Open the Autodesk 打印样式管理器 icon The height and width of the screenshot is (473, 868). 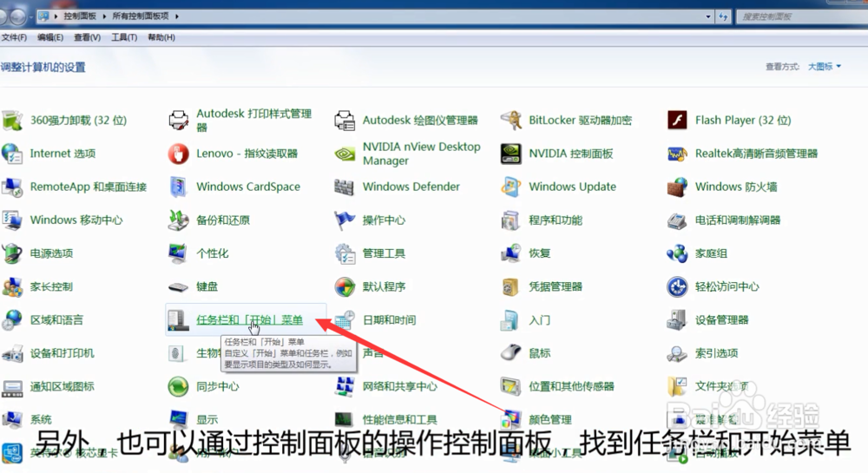178,120
